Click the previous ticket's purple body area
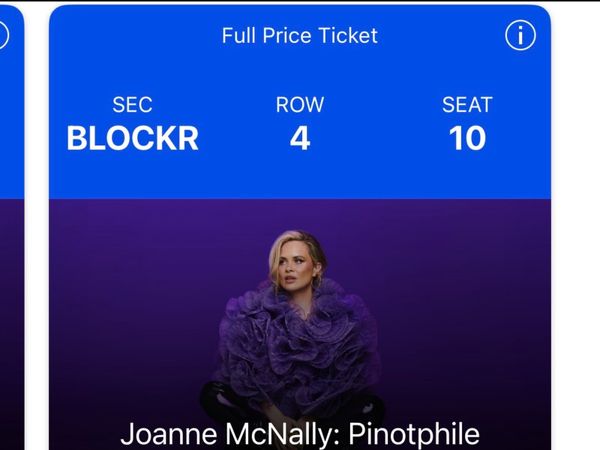This screenshot has width=600, height=450. [10, 320]
